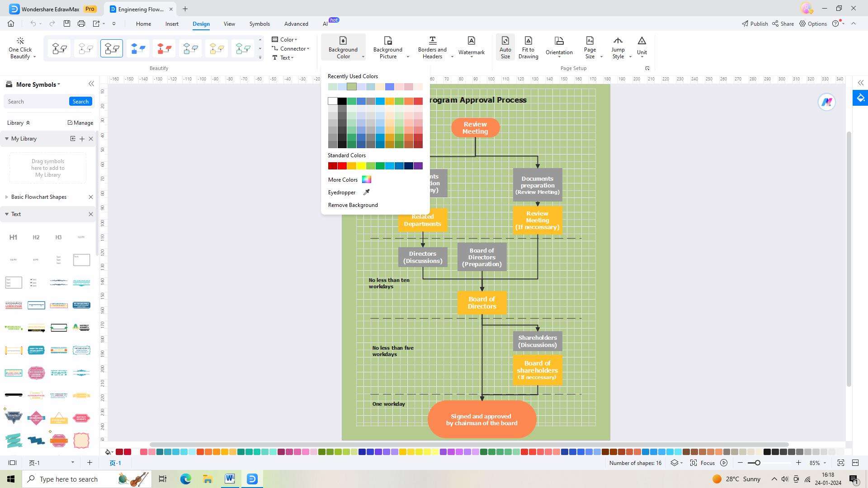Switch to the Insert tab
The height and width of the screenshot is (488, 868).
(172, 24)
